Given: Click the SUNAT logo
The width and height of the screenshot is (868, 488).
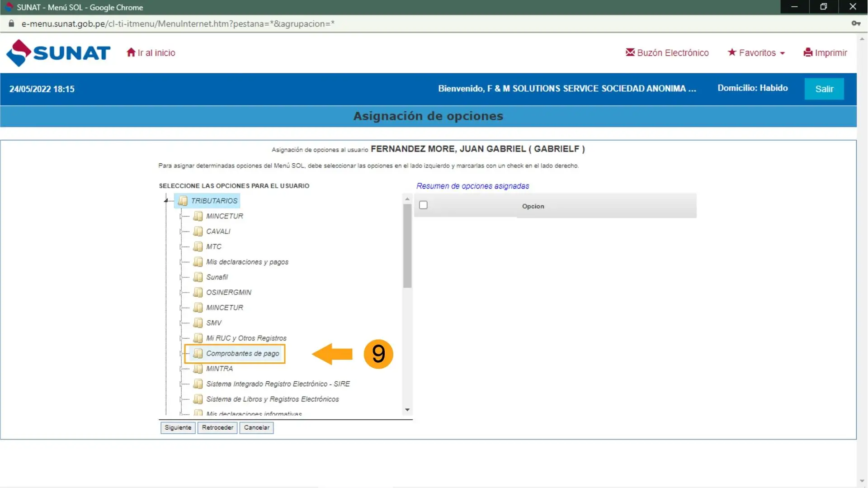Looking at the screenshot, I should (x=58, y=53).
